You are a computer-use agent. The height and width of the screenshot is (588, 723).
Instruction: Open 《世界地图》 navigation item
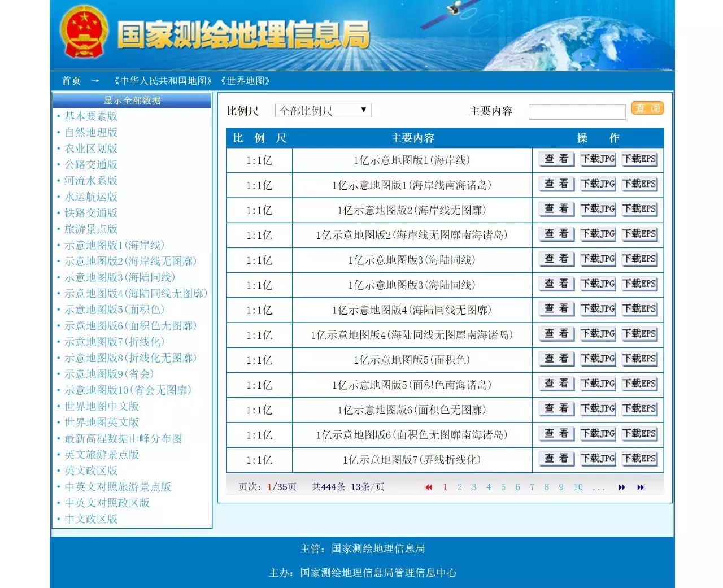click(x=246, y=81)
